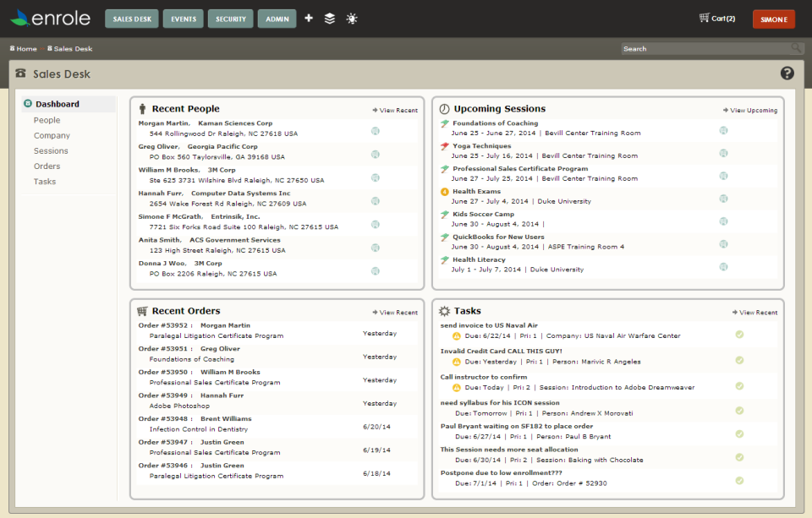
Task: Open the shopping cart icon
Action: (x=704, y=18)
